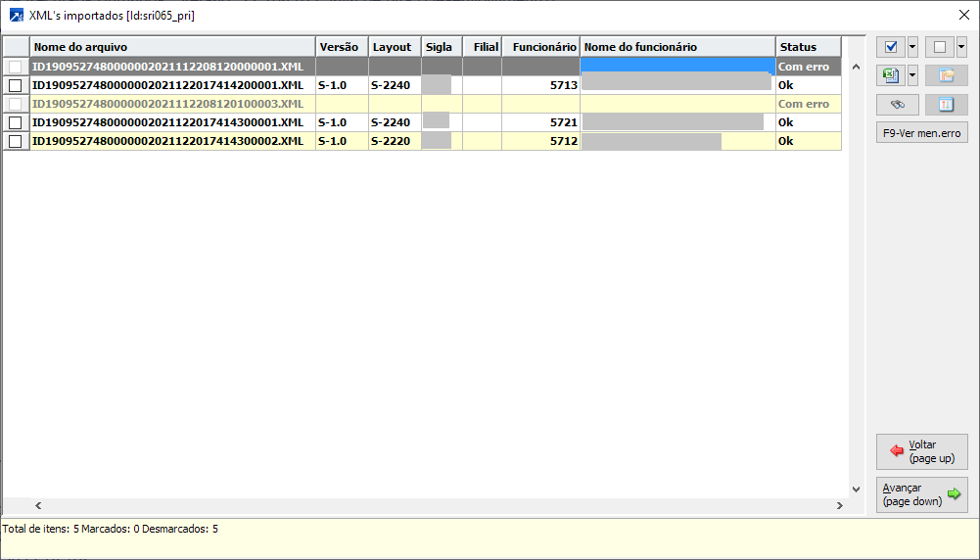Check the box for file ending 14300001.XML
The height and width of the screenshot is (560, 980).
(15, 123)
